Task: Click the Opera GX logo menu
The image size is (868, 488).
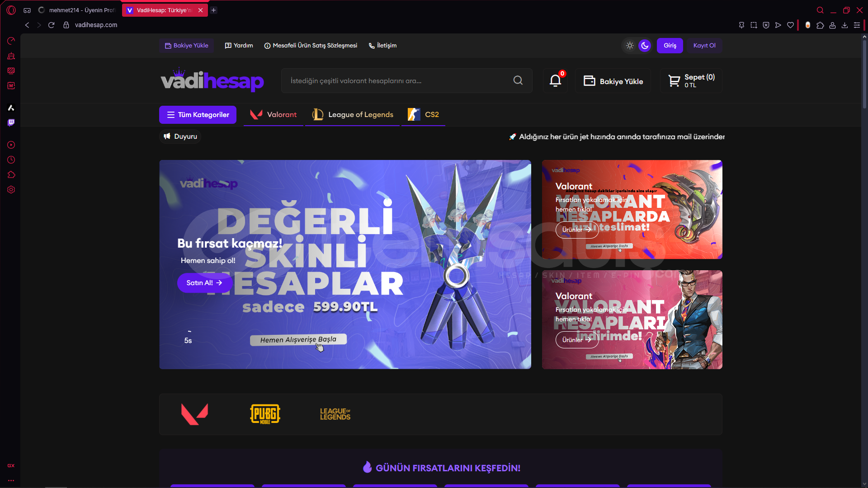Action: tap(11, 10)
